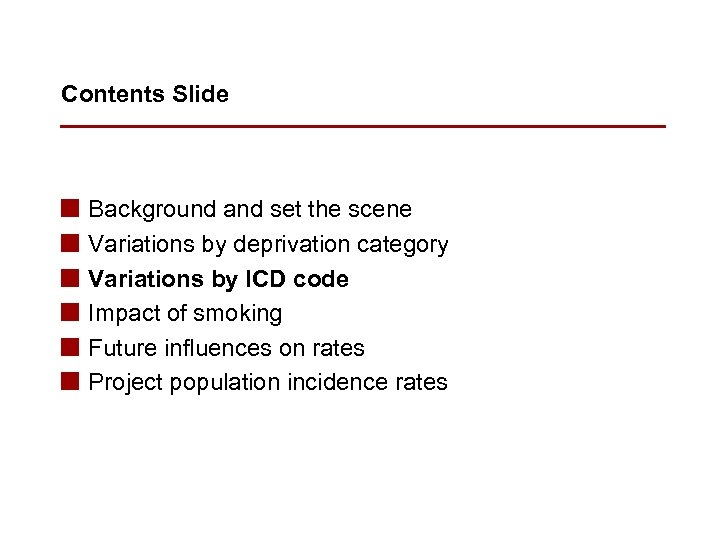Click the Variations by deprivation category text
Screen dimensions: 720x540
(268, 244)
